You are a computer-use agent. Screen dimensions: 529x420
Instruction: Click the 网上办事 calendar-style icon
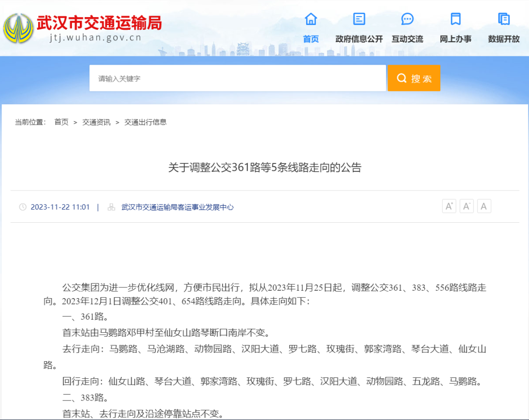pyautogui.click(x=456, y=20)
